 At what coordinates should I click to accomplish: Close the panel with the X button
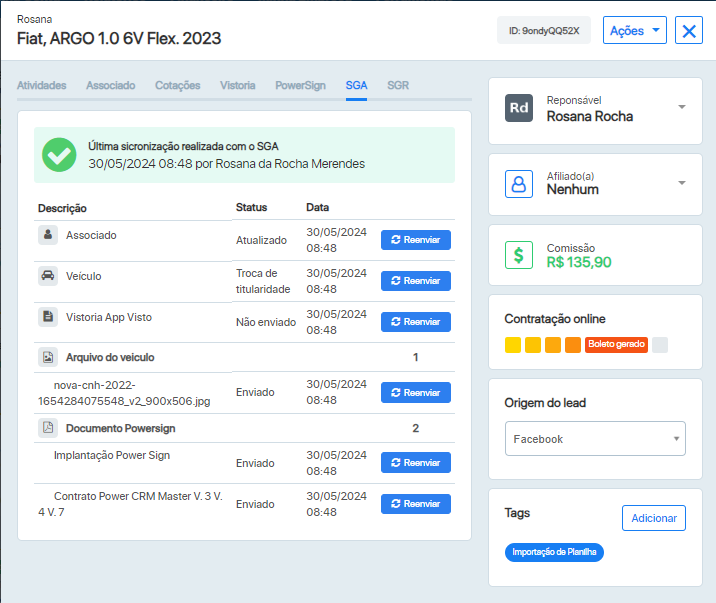pos(689,31)
